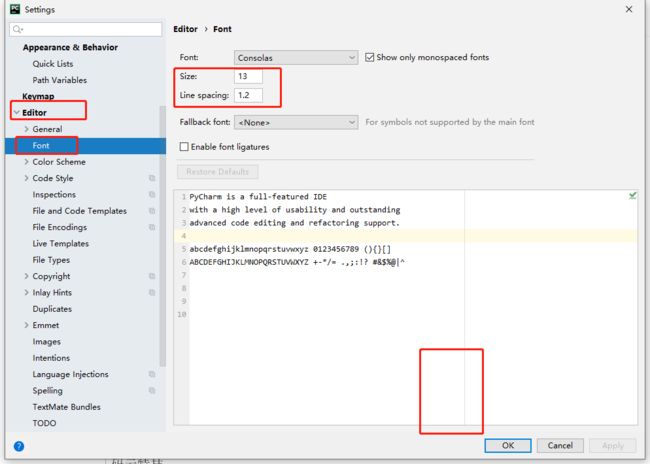
Task: Open File Encodings page
Action: click(x=60, y=227)
